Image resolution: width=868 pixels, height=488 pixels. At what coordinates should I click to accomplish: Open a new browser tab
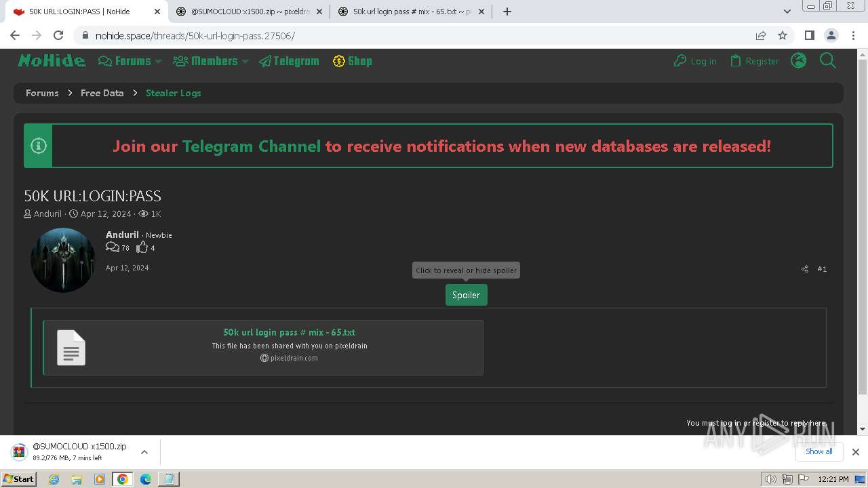click(x=507, y=11)
